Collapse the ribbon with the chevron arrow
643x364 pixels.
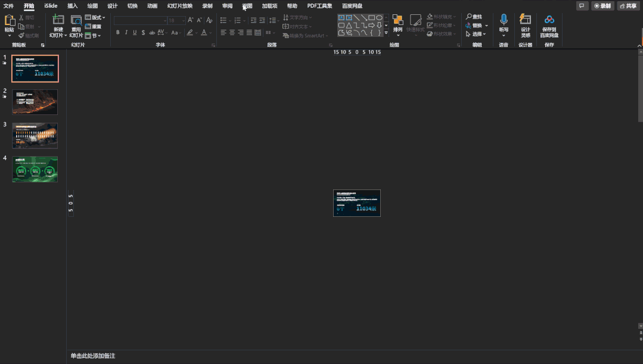639,45
